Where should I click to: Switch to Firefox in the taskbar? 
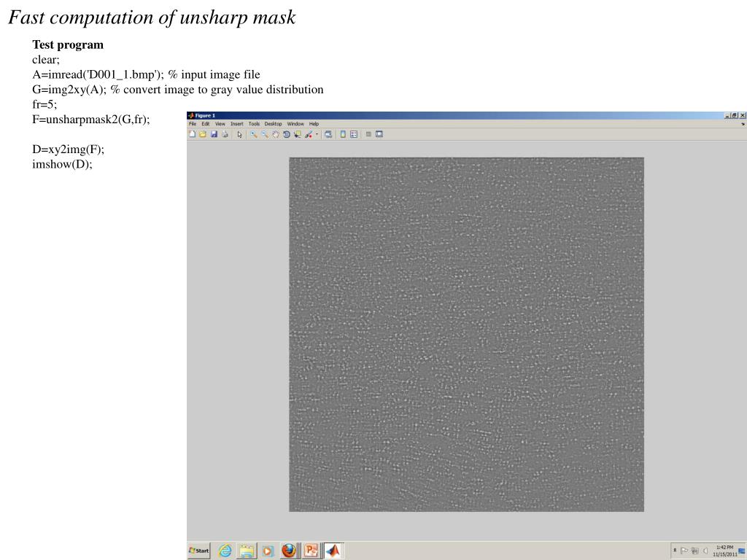tap(289, 551)
